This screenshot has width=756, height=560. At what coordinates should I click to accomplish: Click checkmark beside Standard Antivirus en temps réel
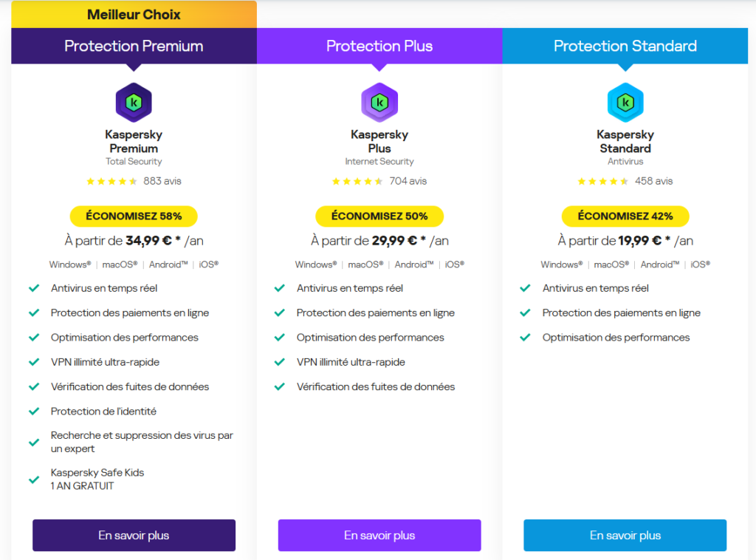click(526, 288)
